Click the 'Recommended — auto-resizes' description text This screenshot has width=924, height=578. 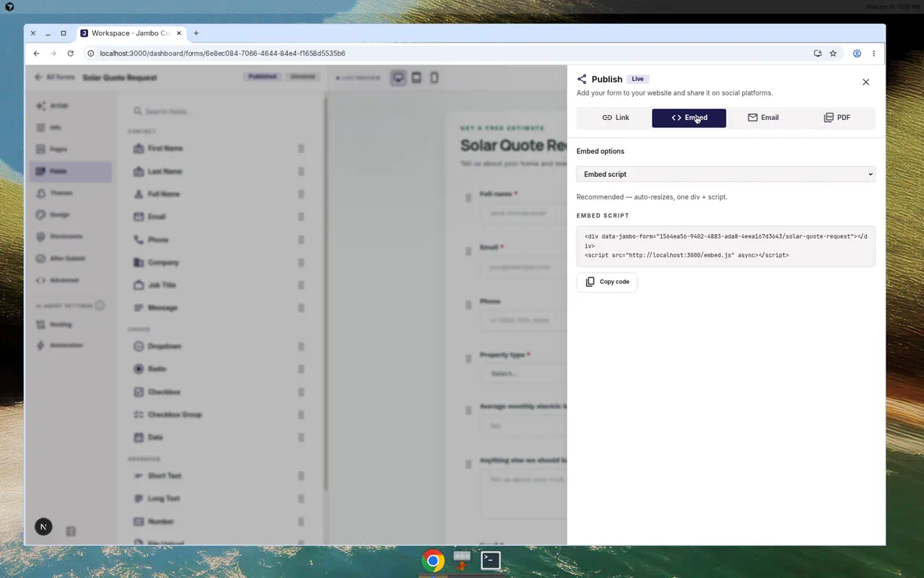(x=652, y=197)
